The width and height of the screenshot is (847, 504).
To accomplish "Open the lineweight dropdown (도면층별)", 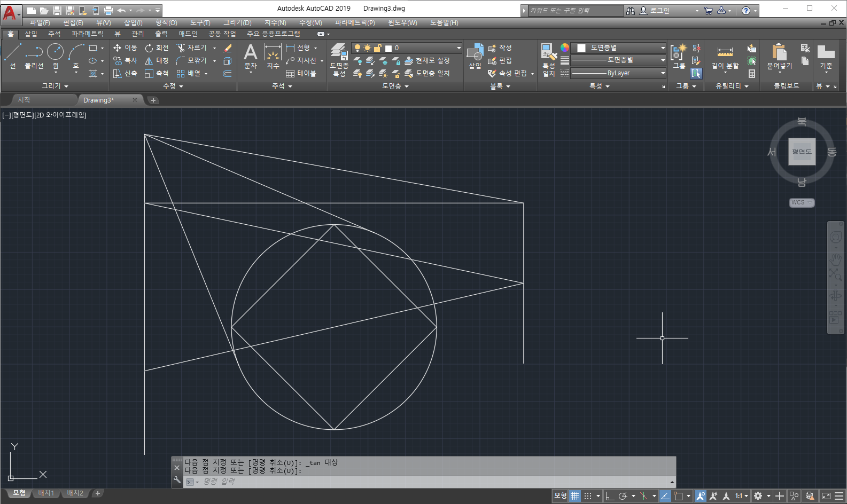I will pyautogui.click(x=619, y=60).
